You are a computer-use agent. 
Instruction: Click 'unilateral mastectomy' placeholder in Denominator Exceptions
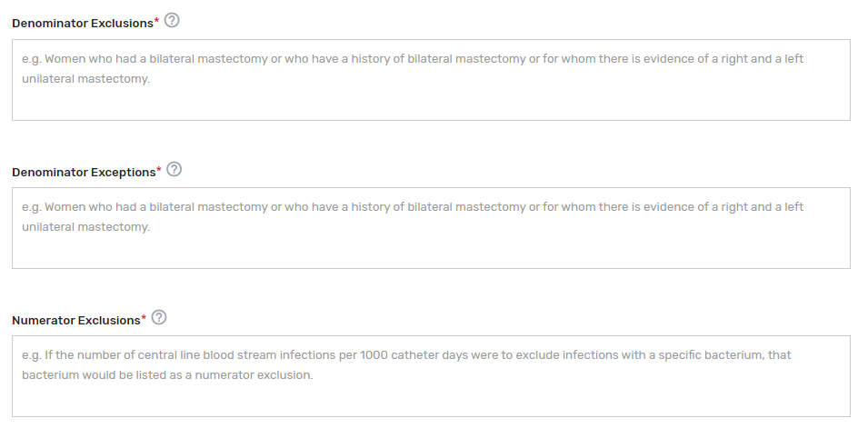pyautogui.click(x=85, y=227)
